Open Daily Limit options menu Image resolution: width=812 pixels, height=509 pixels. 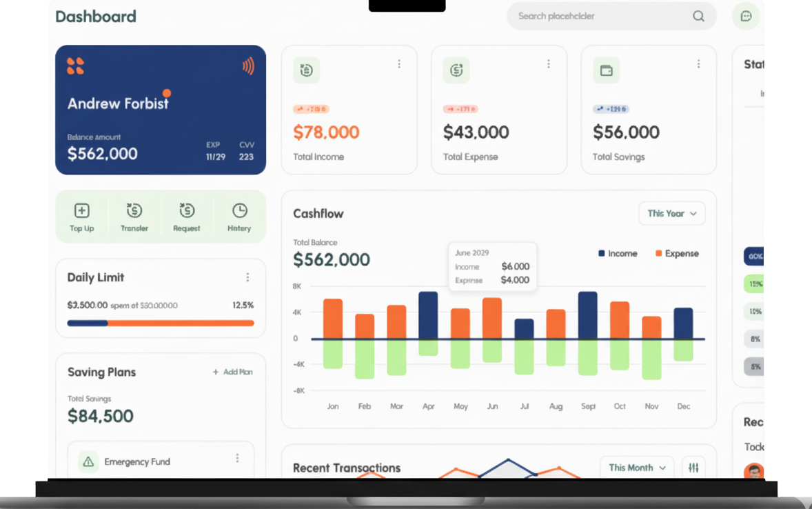247,277
